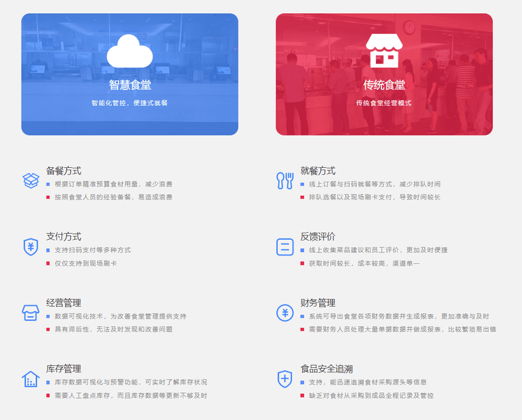
Task: Click the white cloud icon on the blue card
Action: (x=129, y=51)
